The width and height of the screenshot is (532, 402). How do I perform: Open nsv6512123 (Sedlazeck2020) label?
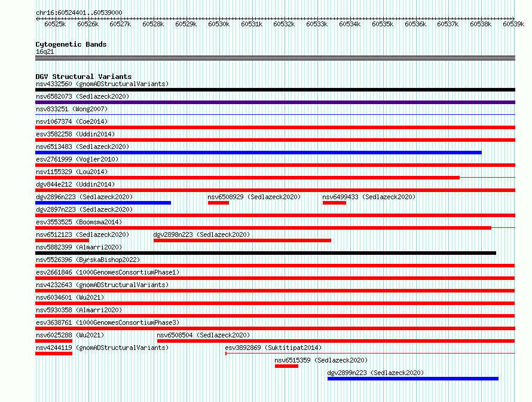82,234
